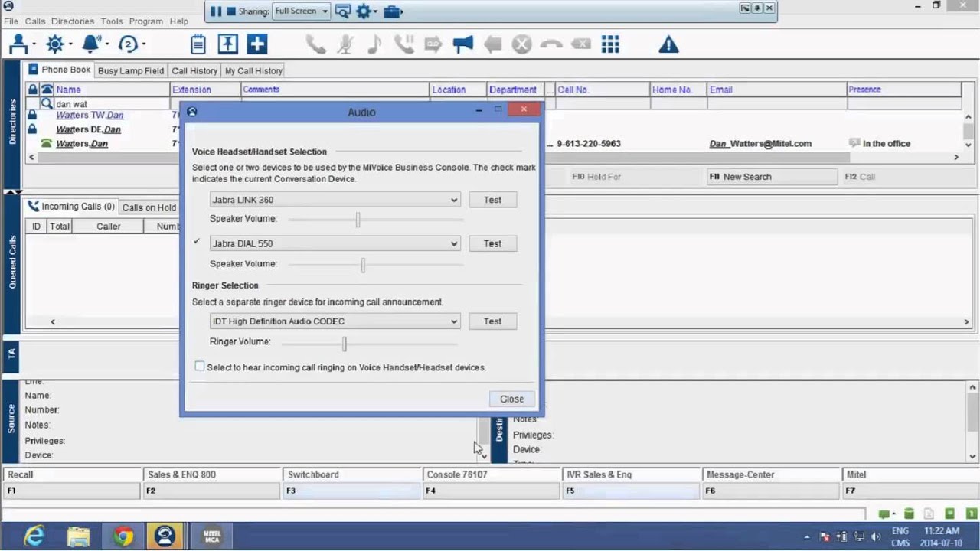The height and width of the screenshot is (551, 980).
Task: Test the IDT ringer device
Action: (x=492, y=321)
